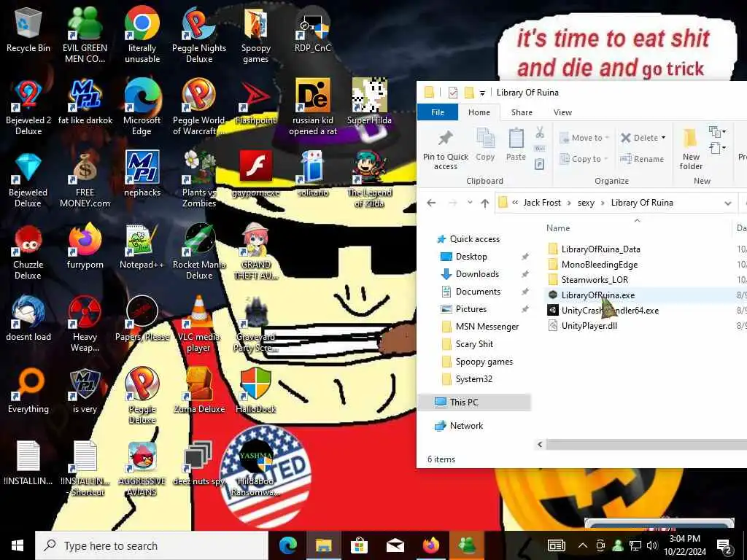Click the Cut scissors icon in ribbon
This screenshot has width=747, height=560.
coord(540,133)
